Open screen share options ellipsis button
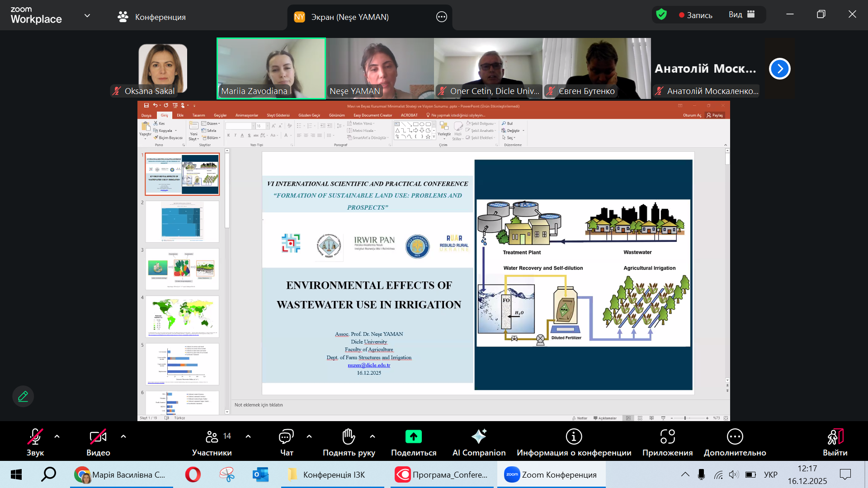The height and width of the screenshot is (488, 868). tap(441, 17)
